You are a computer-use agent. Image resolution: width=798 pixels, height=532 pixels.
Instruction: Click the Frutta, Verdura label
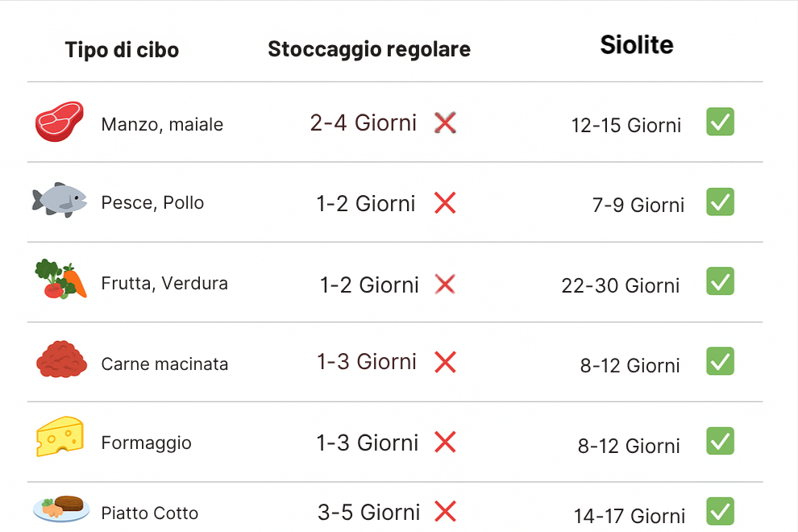[x=164, y=284]
